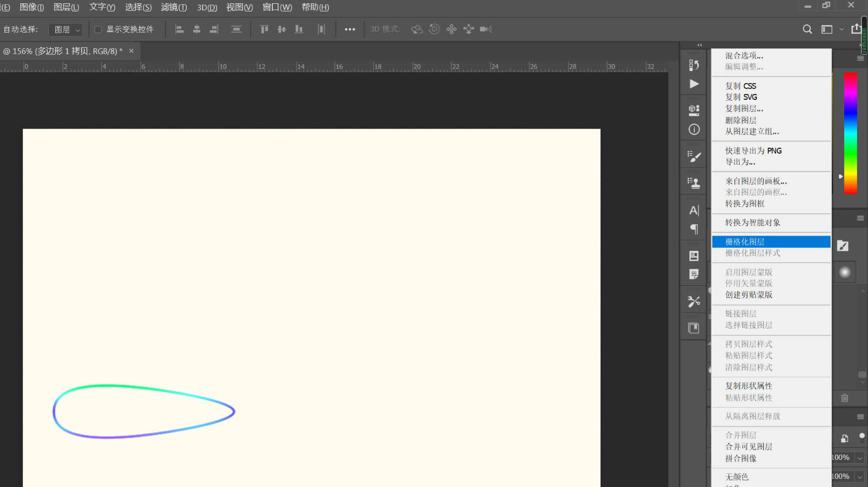Click the delete layer trash icon
Image resolution: width=868 pixels, height=487 pixels.
(845, 398)
